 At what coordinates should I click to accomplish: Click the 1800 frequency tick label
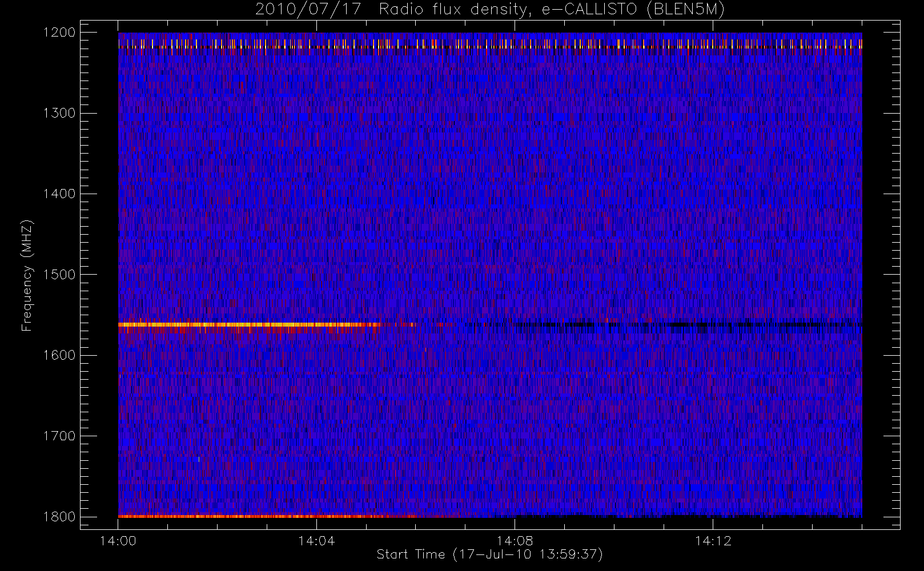(x=59, y=517)
